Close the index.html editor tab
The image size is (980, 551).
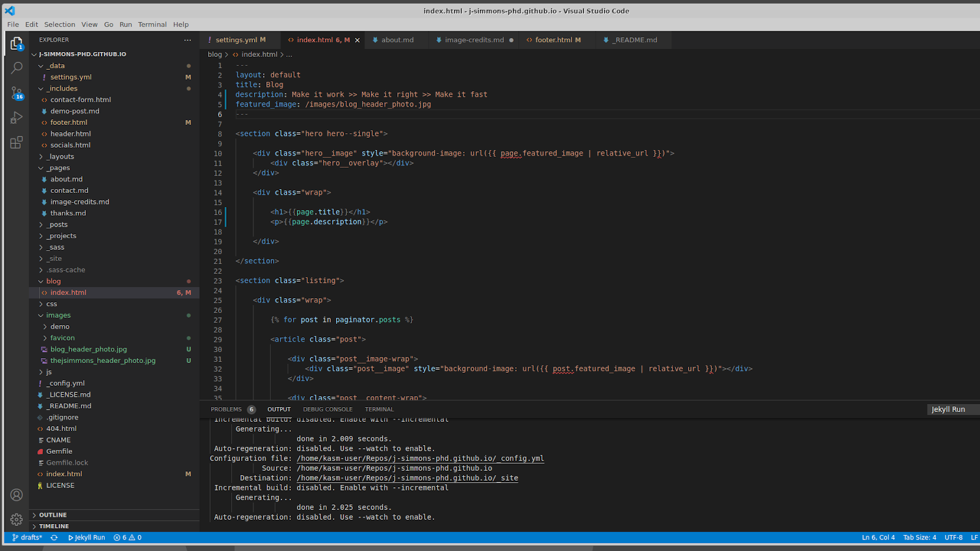(x=357, y=40)
